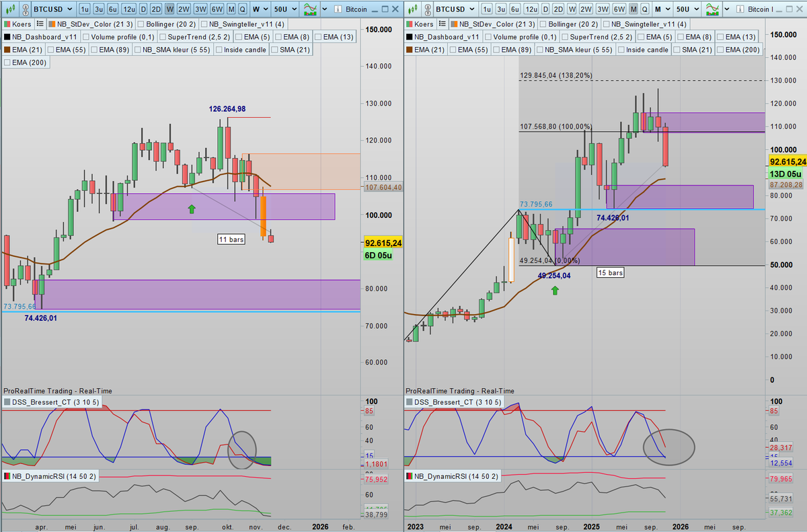
Task: Select the W timeframe in right chart
Action: point(572,9)
